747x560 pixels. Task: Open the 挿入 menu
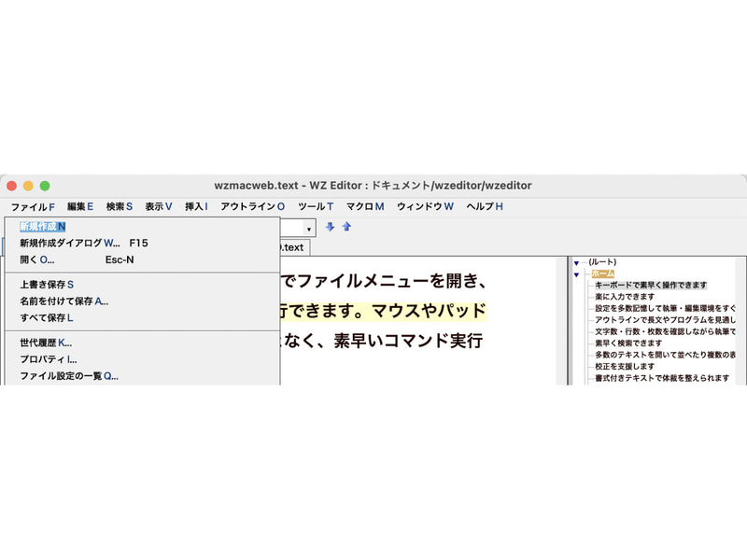tap(196, 206)
